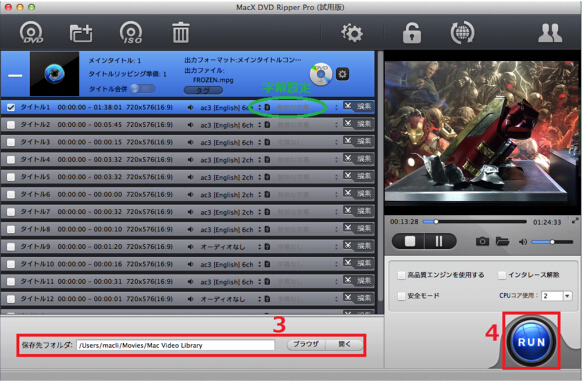Load a DVD disc with the DVD icon
Viewport: 582px width, 382px height.
point(31,33)
